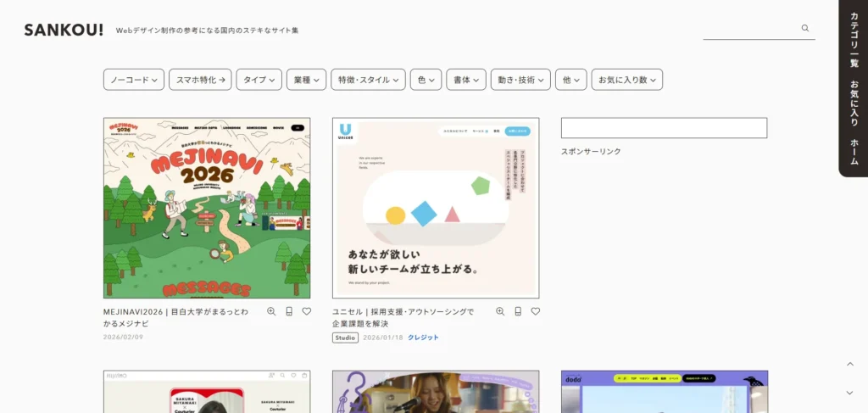
Task: Favorite the ユニセル site
Action: point(536,312)
